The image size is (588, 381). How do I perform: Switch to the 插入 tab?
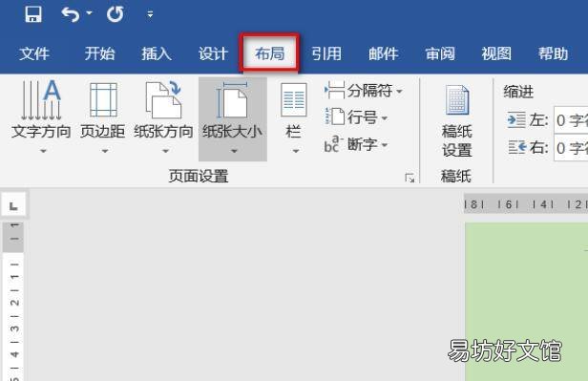(157, 53)
